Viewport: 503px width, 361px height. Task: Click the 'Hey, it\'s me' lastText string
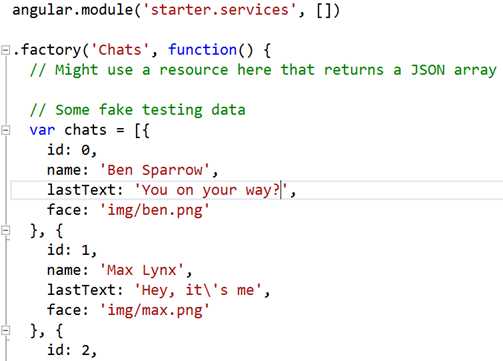(x=198, y=290)
